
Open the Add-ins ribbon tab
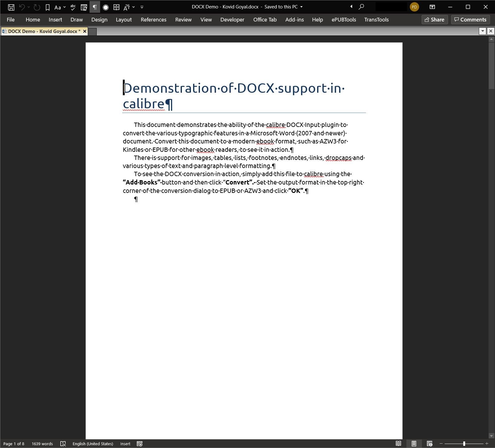pyautogui.click(x=294, y=20)
